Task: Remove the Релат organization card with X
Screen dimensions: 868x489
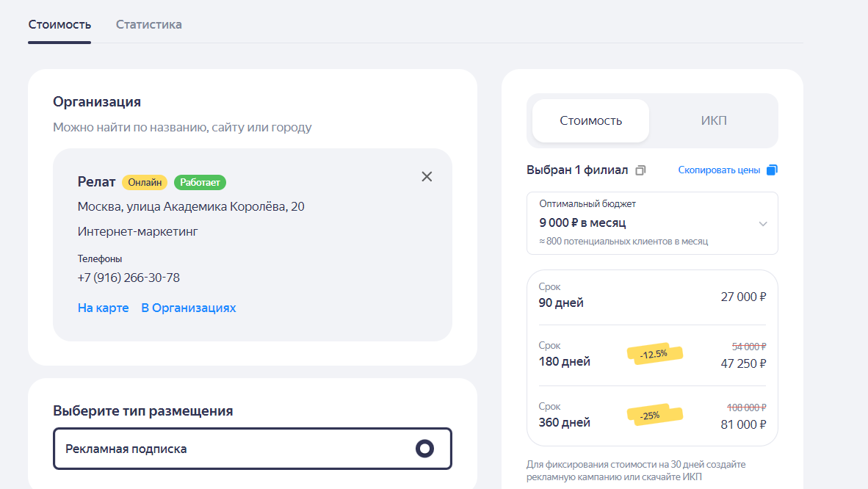Action: click(x=427, y=177)
